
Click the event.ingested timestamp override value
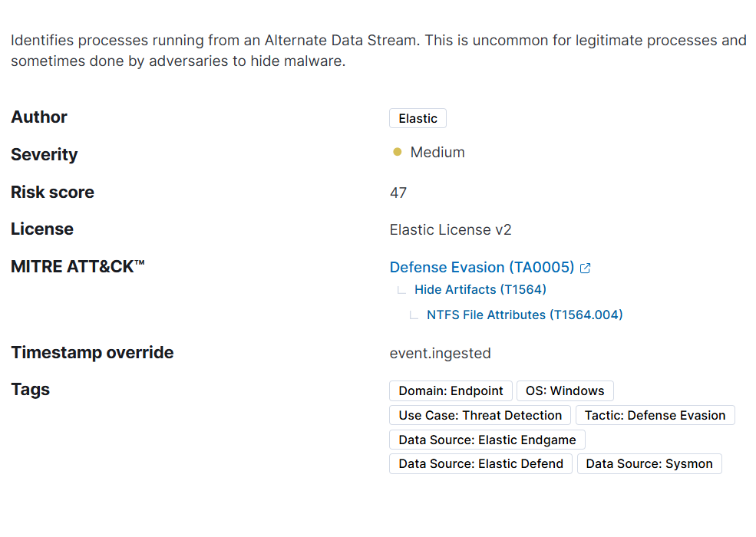[441, 354]
